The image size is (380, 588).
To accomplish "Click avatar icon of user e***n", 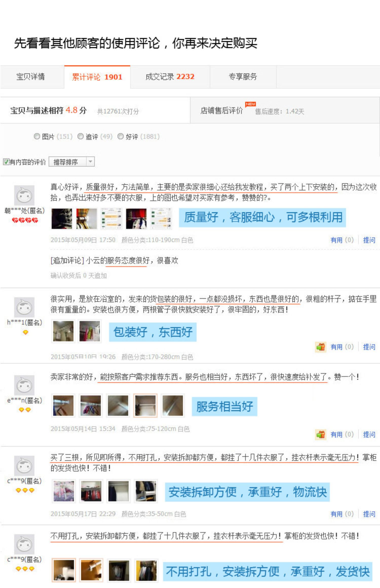I will pos(24,385).
